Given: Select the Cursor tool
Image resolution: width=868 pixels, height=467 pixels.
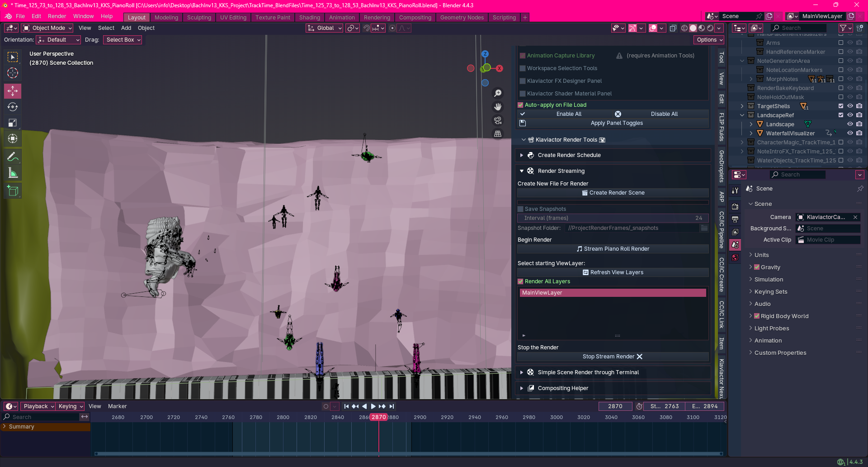Looking at the screenshot, I should (x=13, y=73).
